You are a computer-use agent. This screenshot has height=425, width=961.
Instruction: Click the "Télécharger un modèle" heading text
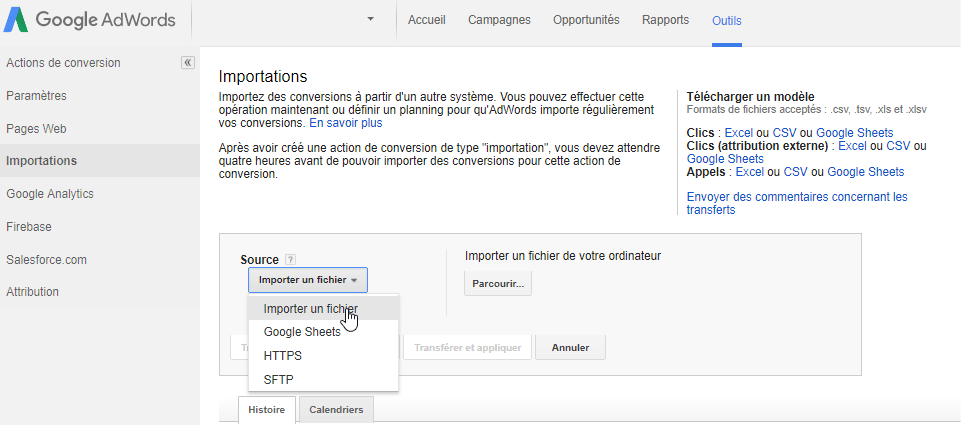pos(751,96)
